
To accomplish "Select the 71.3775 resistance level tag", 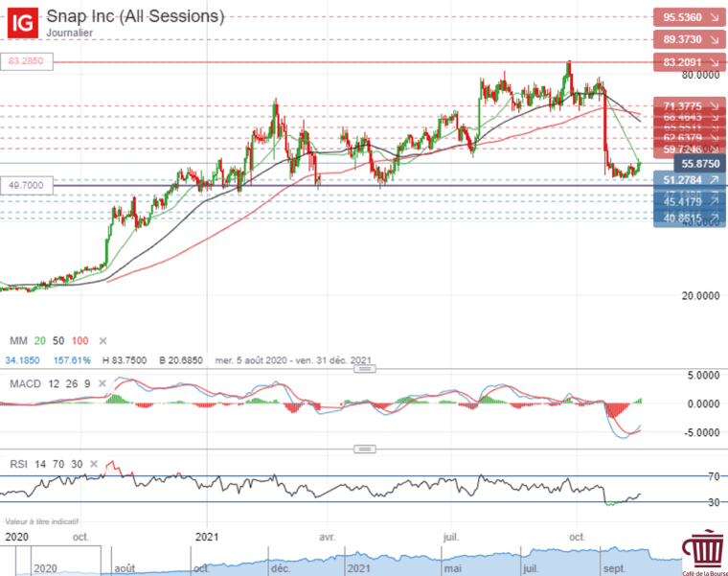I will 689,106.
